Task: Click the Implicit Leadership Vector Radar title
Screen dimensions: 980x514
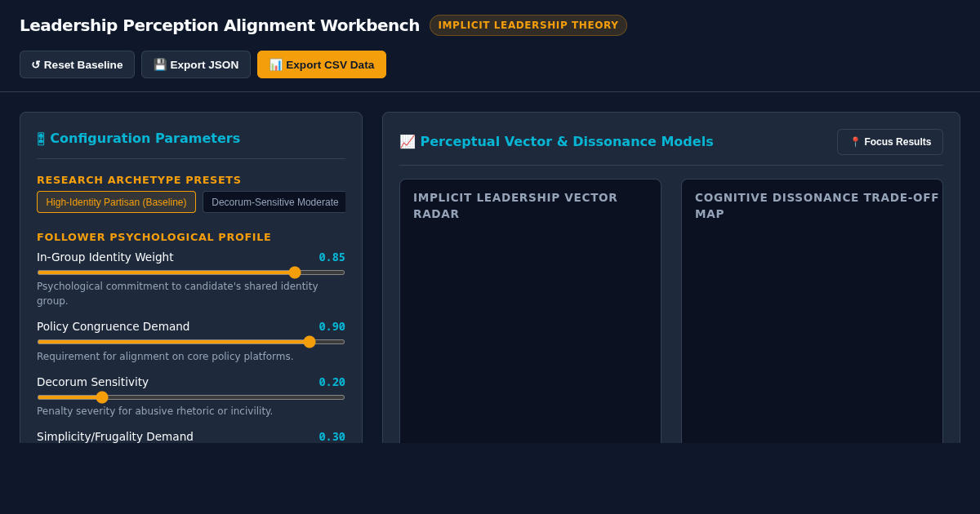Action: click(515, 206)
